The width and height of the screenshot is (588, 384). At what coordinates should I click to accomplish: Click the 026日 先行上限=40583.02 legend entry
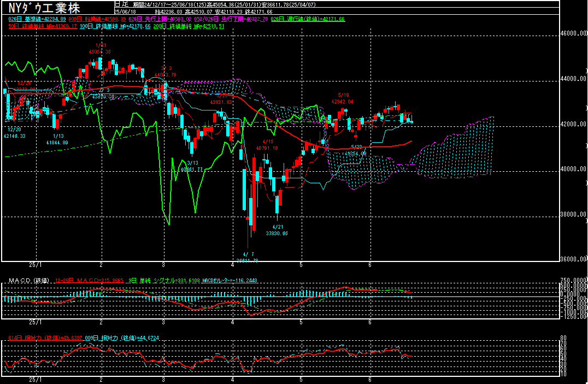pos(160,19)
